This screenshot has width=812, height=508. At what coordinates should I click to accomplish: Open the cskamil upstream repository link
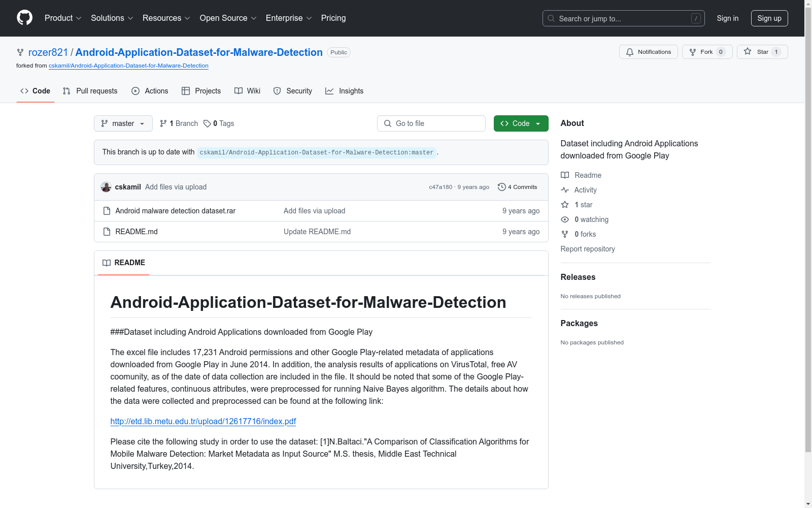(128, 66)
